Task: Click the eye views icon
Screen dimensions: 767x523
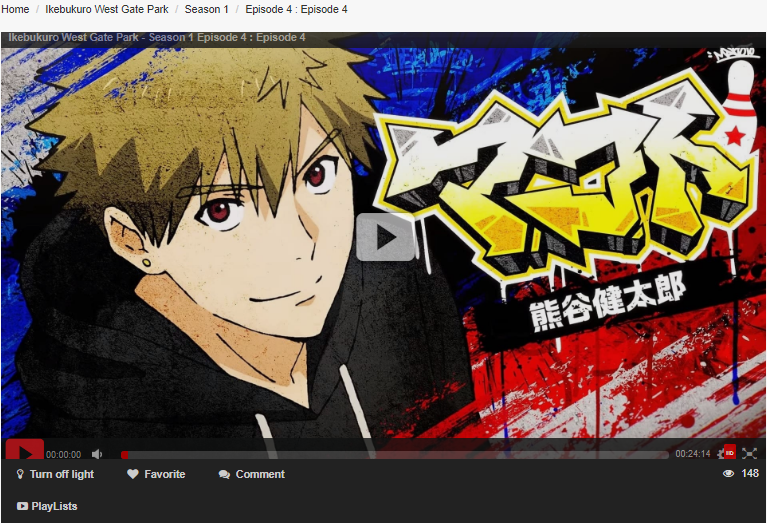Action: coord(728,473)
